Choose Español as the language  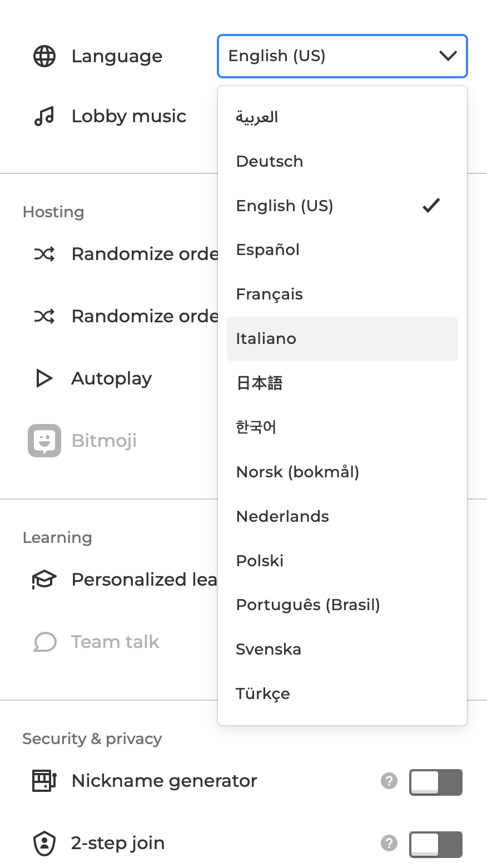coord(268,250)
